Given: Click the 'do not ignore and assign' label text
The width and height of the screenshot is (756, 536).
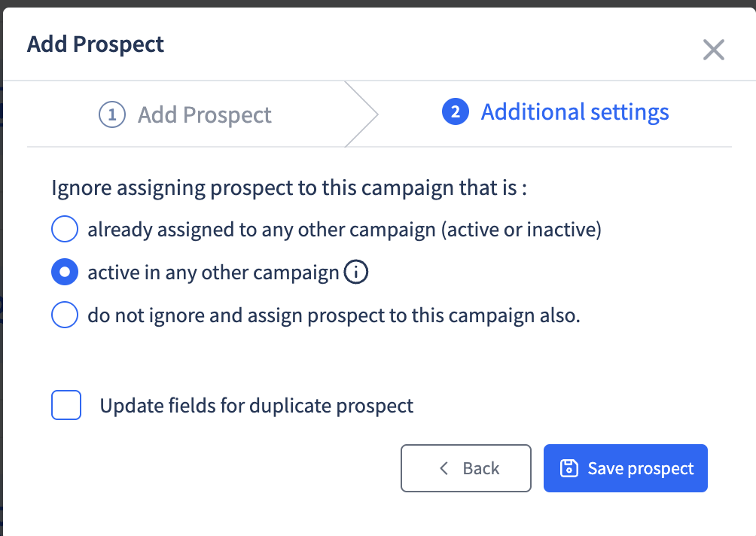Looking at the screenshot, I should click(334, 315).
